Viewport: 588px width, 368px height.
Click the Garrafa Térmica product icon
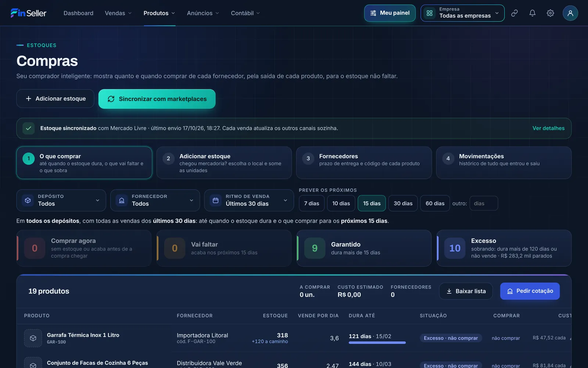33,338
